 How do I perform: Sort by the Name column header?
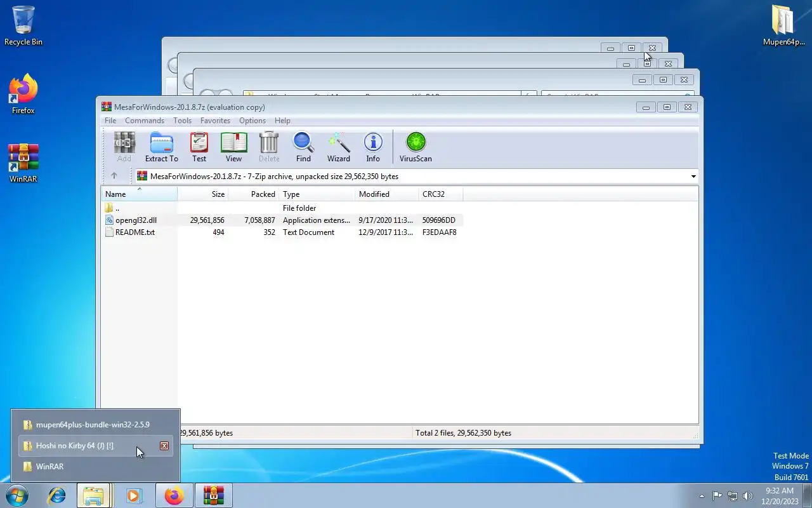pyautogui.click(x=140, y=194)
